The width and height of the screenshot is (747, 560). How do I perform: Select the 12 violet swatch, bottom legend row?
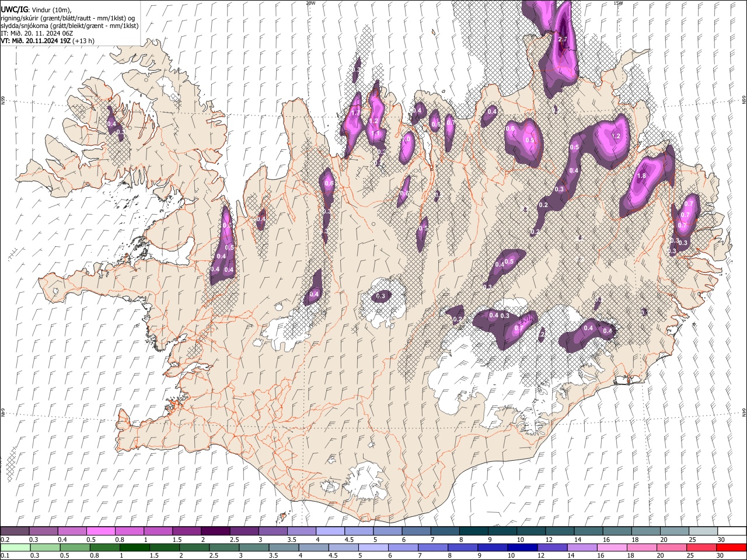point(552,547)
